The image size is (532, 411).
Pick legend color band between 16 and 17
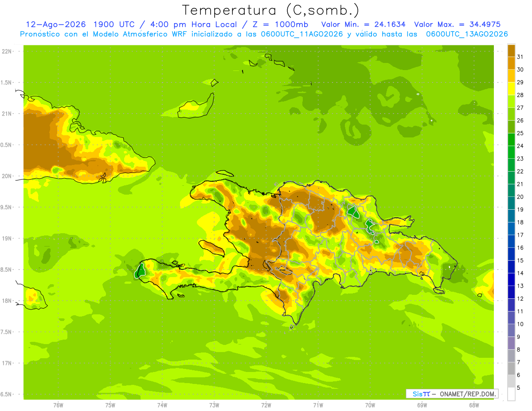pyautogui.click(x=511, y=242)
